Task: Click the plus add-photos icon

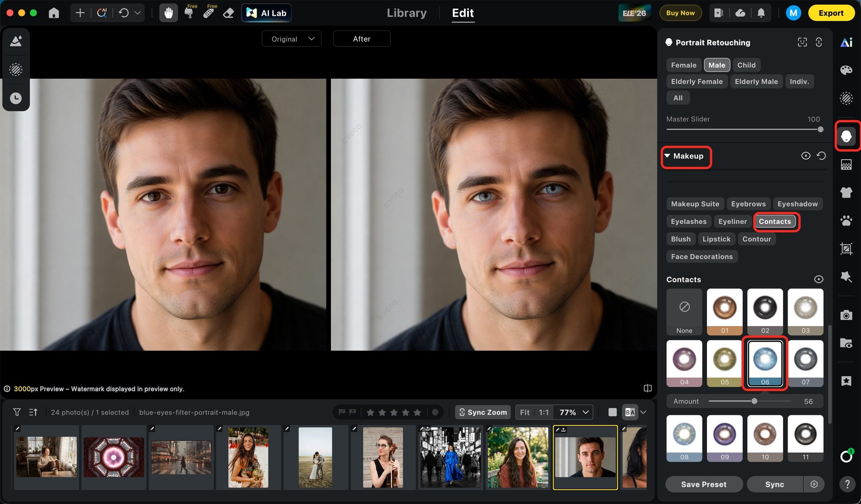Action: 80,13
